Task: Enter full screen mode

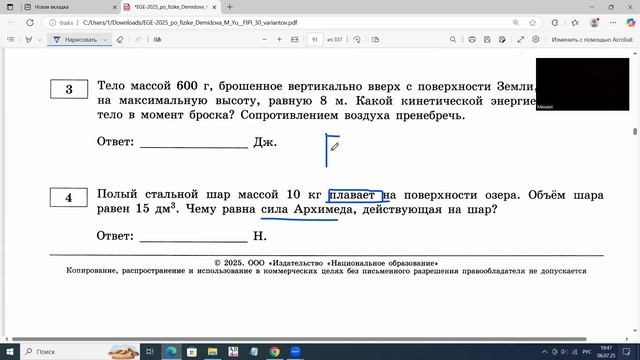Action: [x=521, y=40]
